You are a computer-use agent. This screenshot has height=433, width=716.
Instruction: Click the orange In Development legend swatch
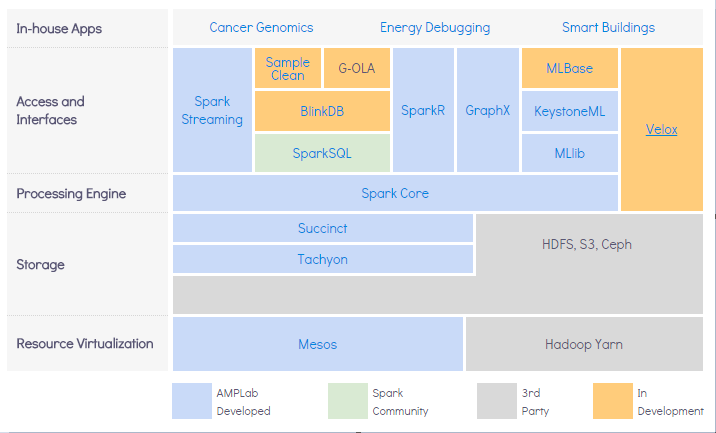point(610,401)
